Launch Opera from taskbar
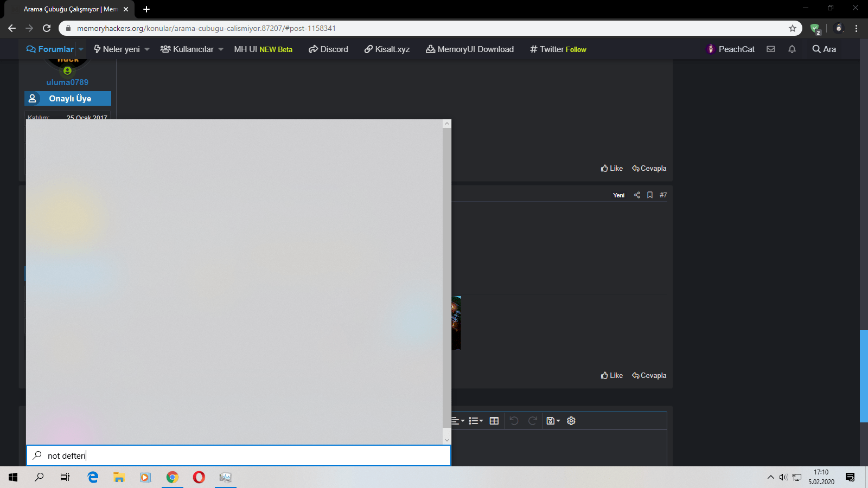The width and height of the screenshot is (868, 488). coord(199,477)
